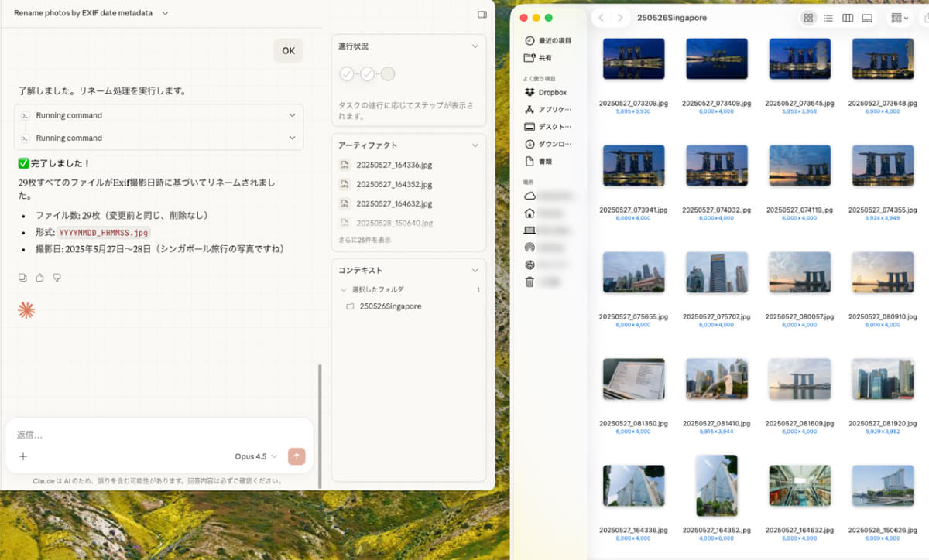Viewport: 929px width, 560px height.
Task: Switch Finder to list view
Action: tap(828, 17)
